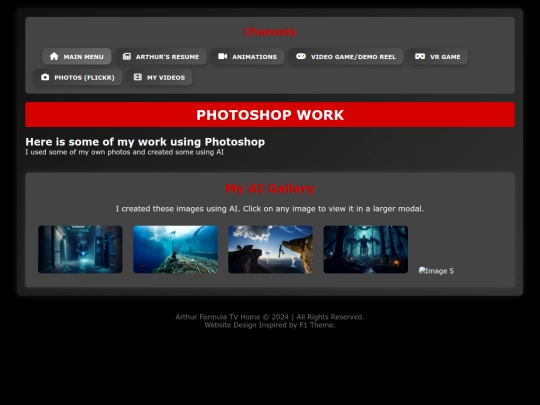Click 'Here is some of my work using Photoshop'
Image resolution: width=540 pixels, height=405 pixels.
coord(145,142)
